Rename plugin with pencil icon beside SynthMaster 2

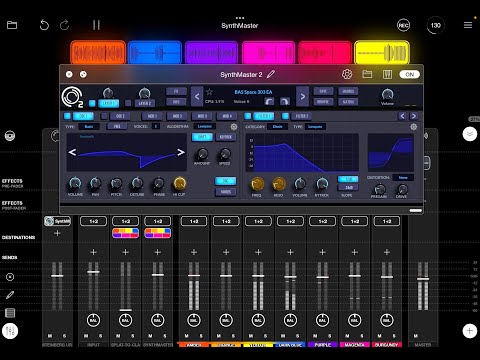pyautogui.click(x=271, y=74)
